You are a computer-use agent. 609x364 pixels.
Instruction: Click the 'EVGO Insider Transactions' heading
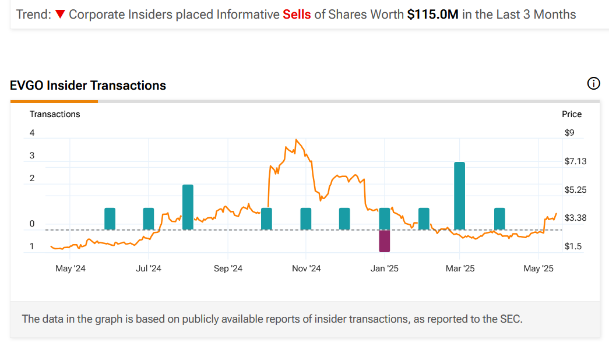coord(88,86)
